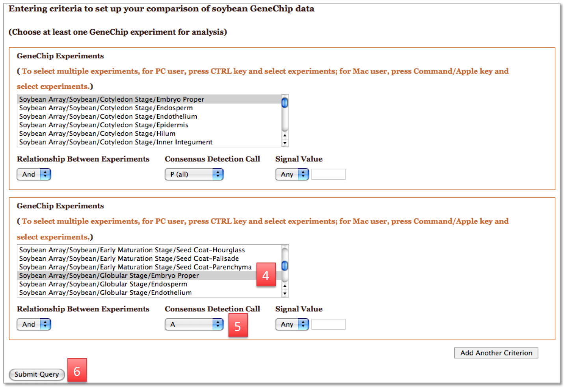Select Cotyledon Stage/Epidermis experiment
Image resolution: width=564 pixels, height=392 pixels.
(x=150, y=125)
